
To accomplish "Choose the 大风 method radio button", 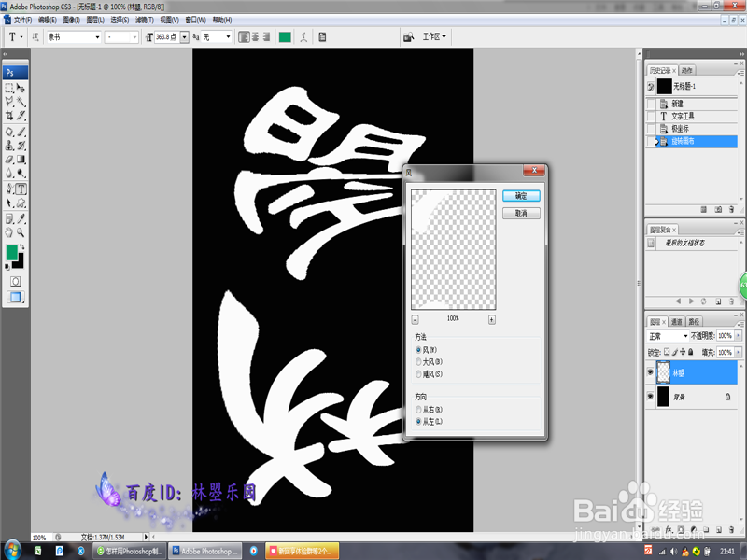I will tap(418, 362).
